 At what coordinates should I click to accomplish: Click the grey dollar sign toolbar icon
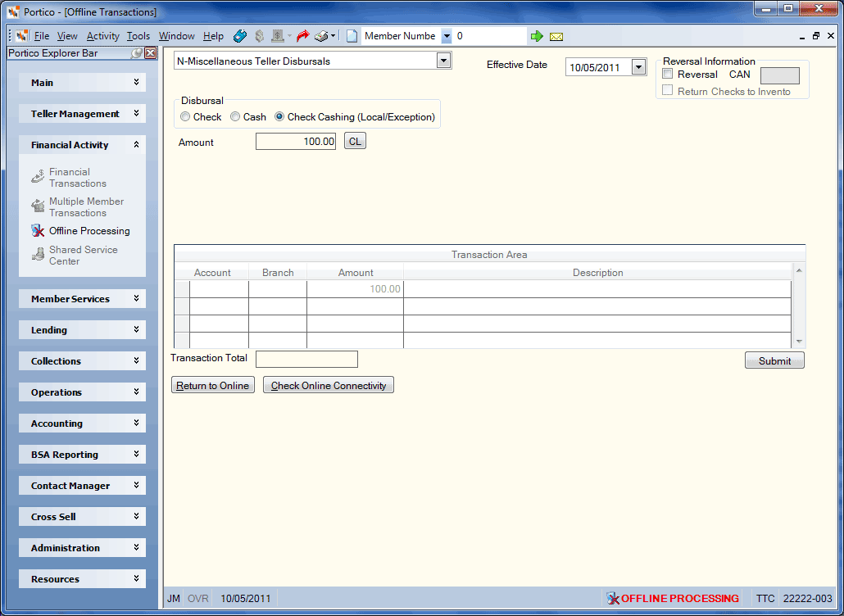(260, 36)
